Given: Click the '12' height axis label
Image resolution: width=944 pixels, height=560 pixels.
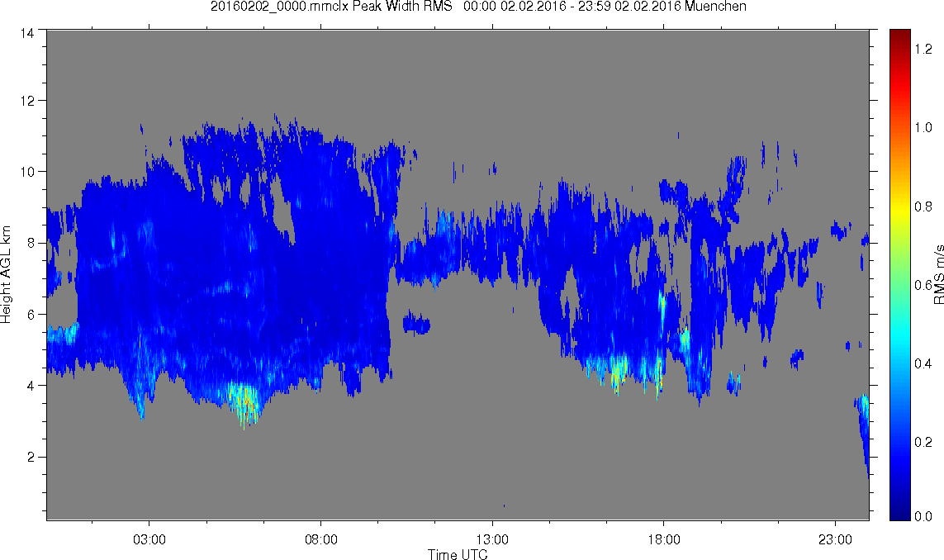Looking at the screenshot, I should pos(26,101).
